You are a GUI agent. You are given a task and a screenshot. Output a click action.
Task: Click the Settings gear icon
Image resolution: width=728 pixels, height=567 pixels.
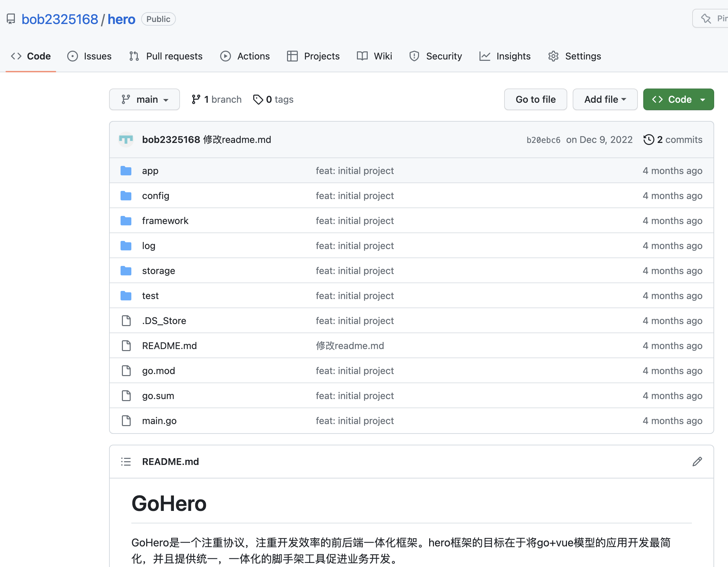(x=554, y=56)
